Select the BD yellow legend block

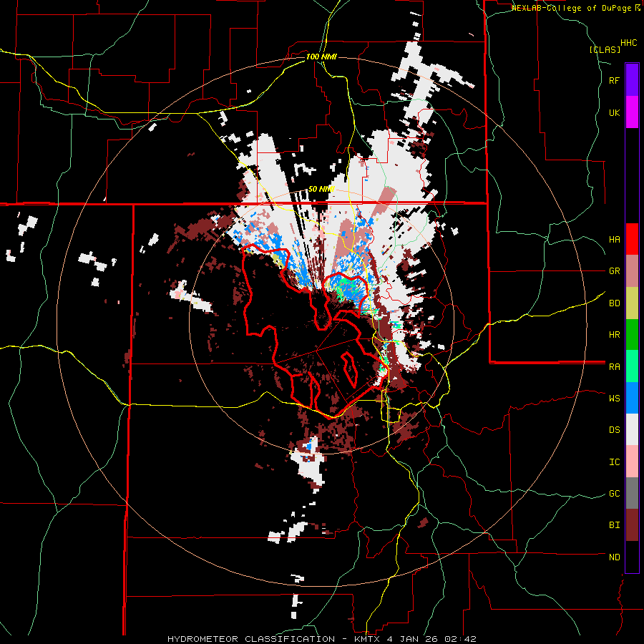632,303
